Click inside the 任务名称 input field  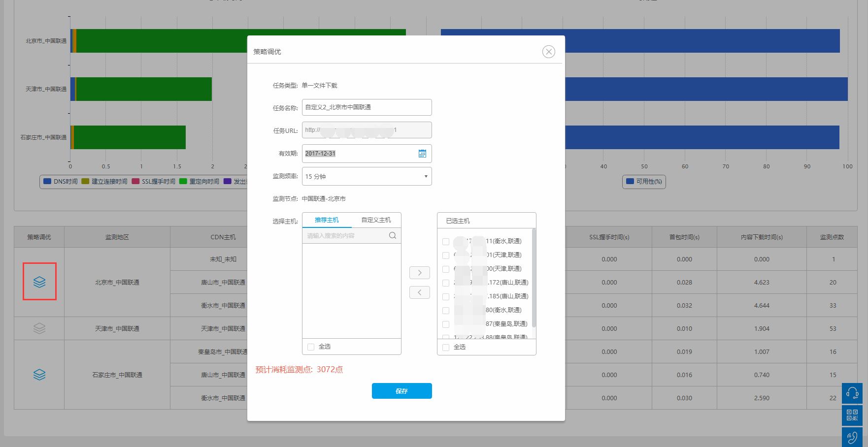click(x=367, y=107)
